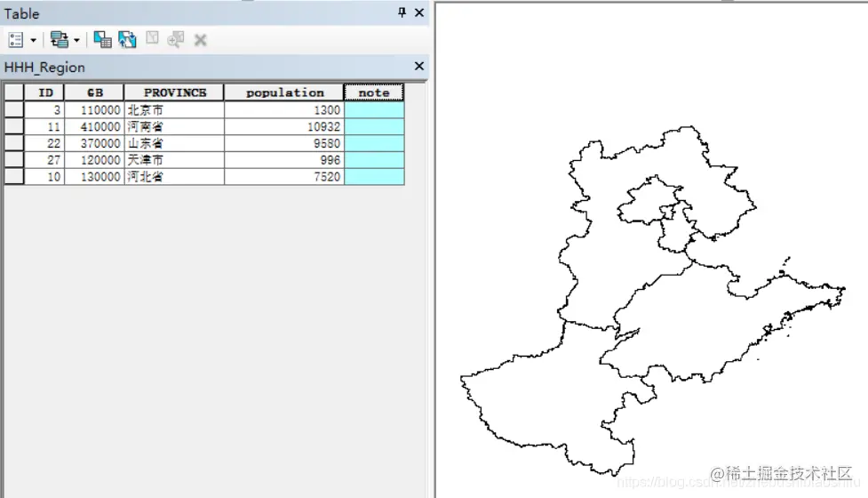Click the HHH_Region table title
This screenshot has height=498, width=868.
coord(44,67)
